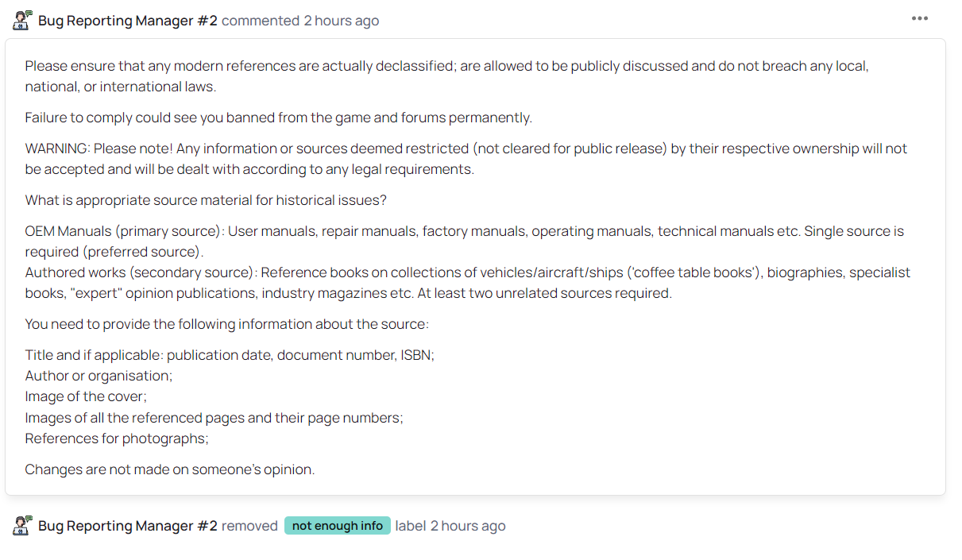Click the commenter avatar icon in comment header
Viewport: 962px width, 560px height.
pos(22,20)
